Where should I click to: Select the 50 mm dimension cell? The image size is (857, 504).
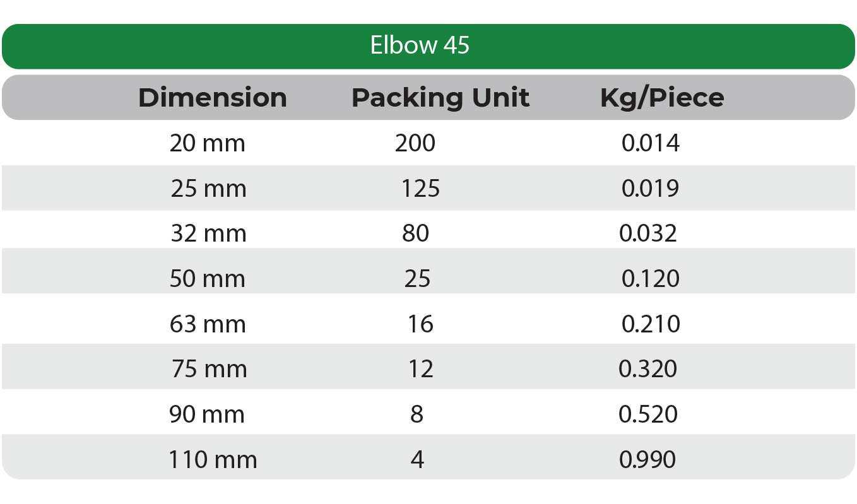(207, 279)
